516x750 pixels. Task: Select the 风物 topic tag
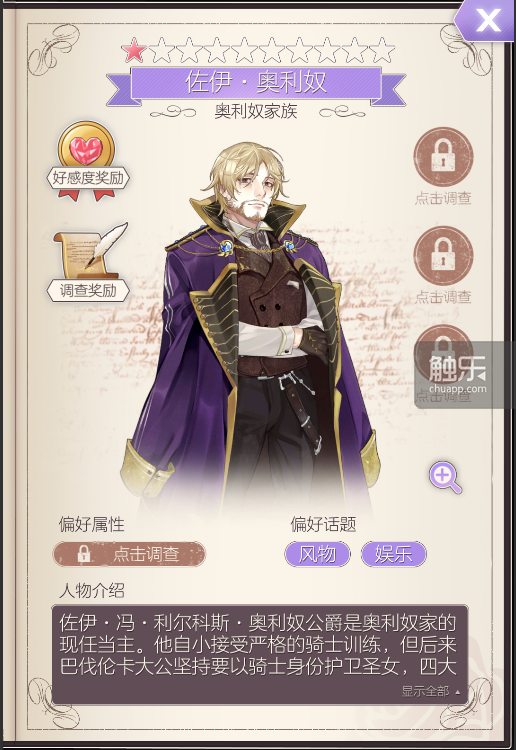click(318, 554)
